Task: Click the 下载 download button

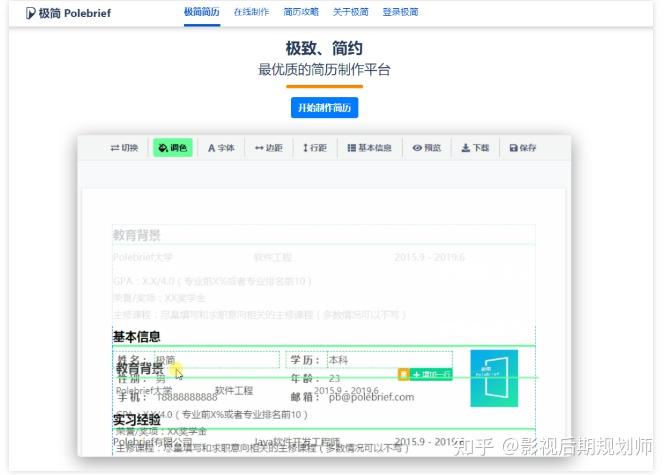Action: pyautogui.click(x=475, y=148)
